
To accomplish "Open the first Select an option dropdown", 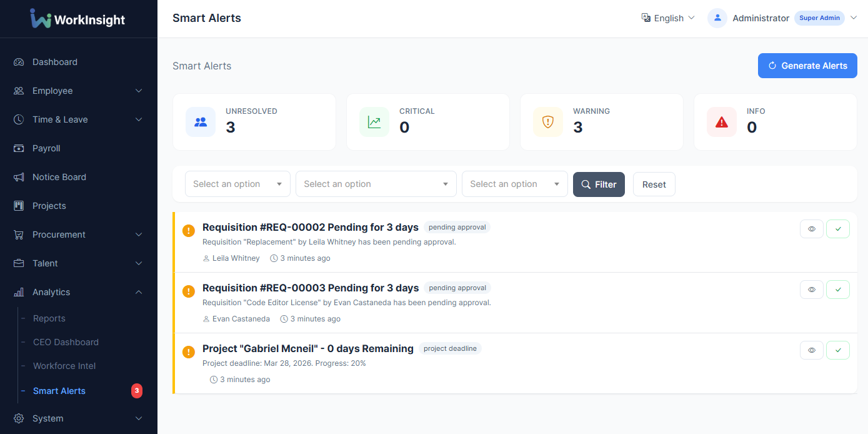I will [x=237, y=184].
